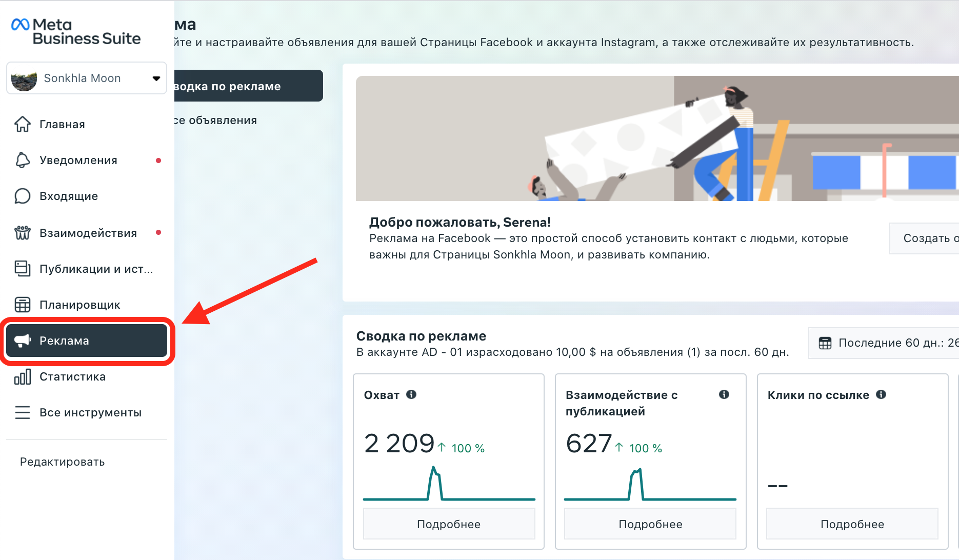Open Уведомления in the sidebar
This screenshot has height=560, width=959.
tap(87, 160)
